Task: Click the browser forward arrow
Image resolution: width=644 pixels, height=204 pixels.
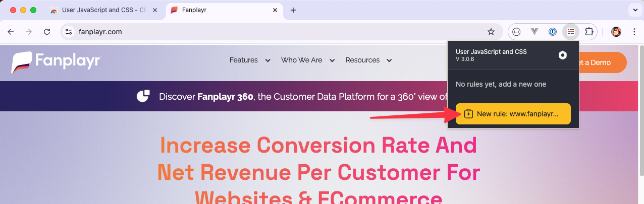Action: coord(29,32)
